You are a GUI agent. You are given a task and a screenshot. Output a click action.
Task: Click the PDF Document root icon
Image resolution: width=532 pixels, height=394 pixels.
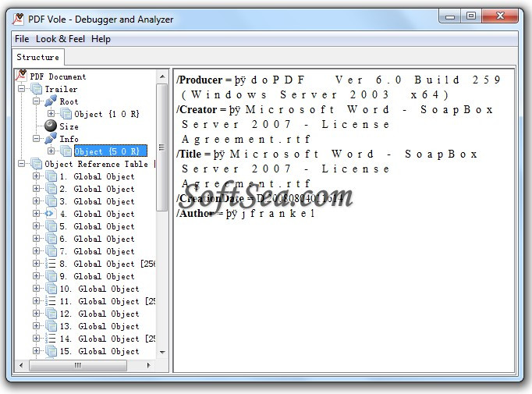coord(21,76)
